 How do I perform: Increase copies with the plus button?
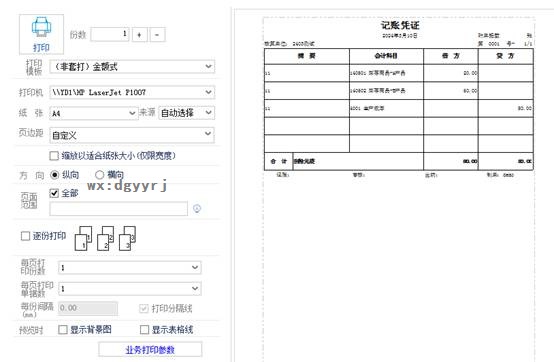click(140, 35)
